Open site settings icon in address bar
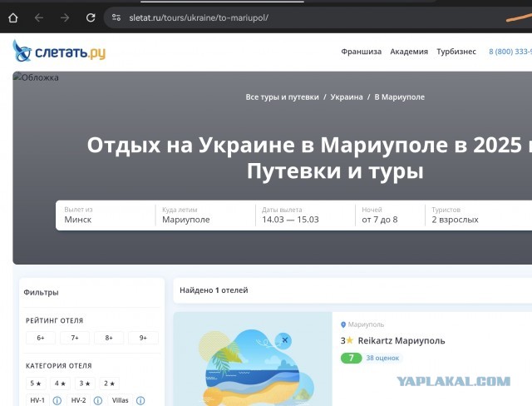532x406 pixels. click(x=116, y=17)
